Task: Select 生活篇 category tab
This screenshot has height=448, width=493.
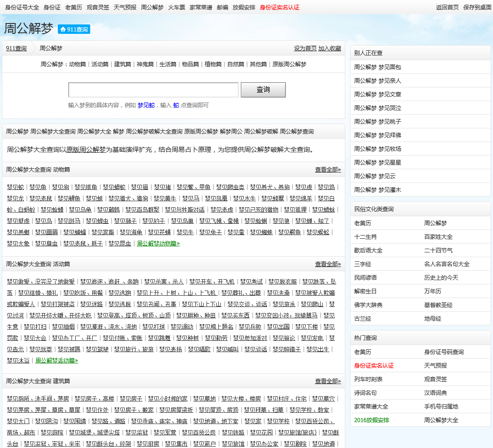Action: click(x=168, y=64)
